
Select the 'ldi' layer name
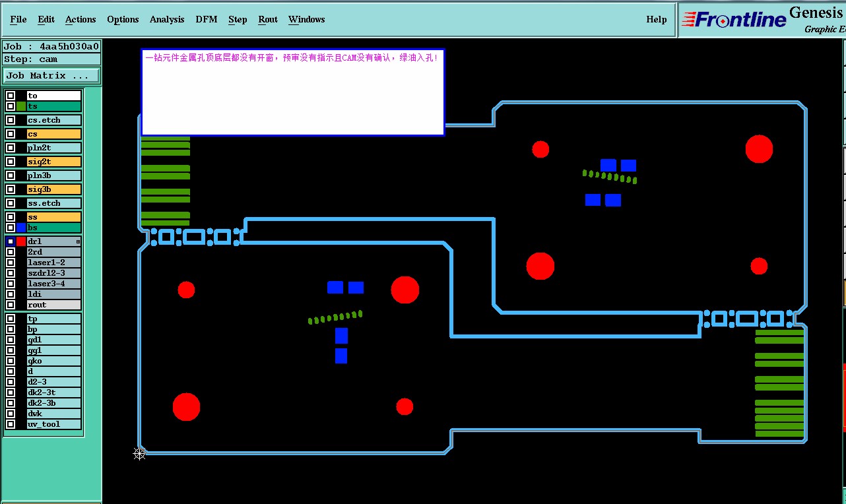click(54, 294)
